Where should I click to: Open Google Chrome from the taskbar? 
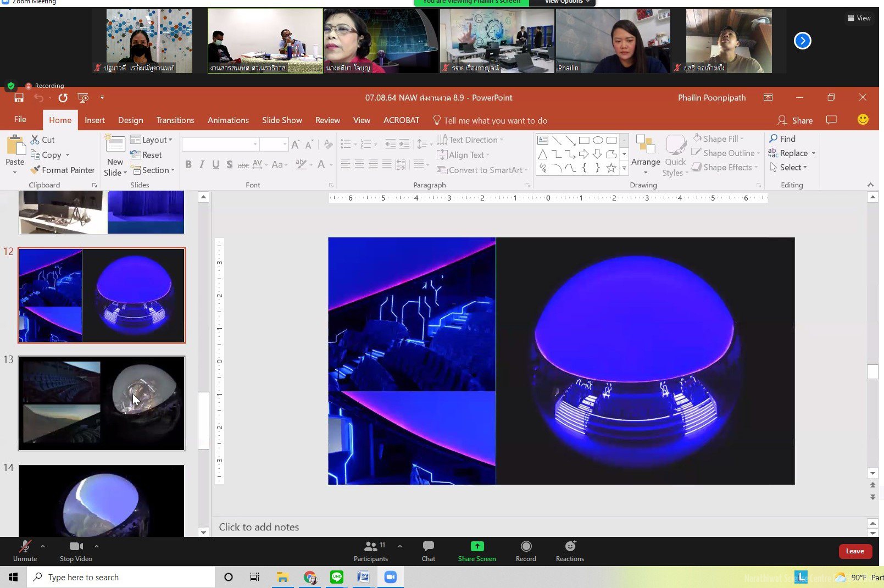[x=310, y=577]
